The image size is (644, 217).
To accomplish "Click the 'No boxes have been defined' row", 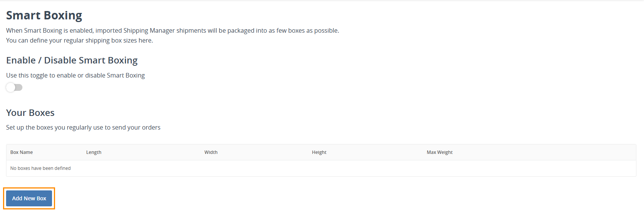I will coord(321,168).
